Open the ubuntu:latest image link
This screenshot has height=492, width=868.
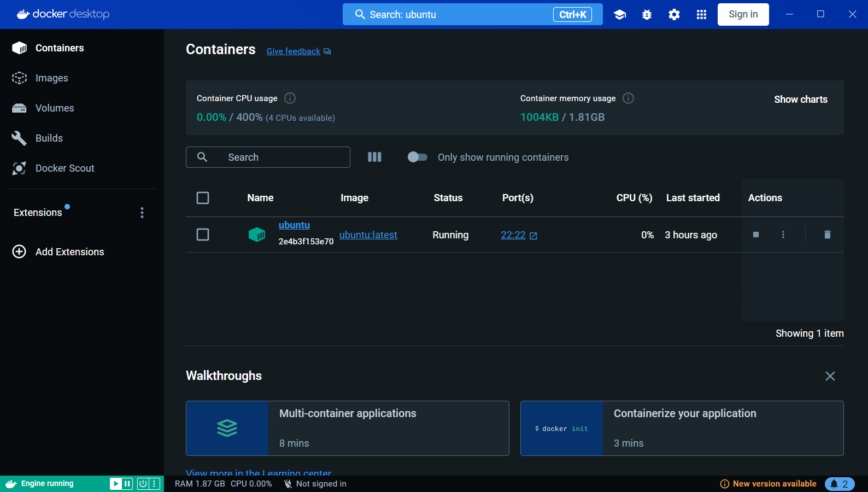click(x=368, y=235)
